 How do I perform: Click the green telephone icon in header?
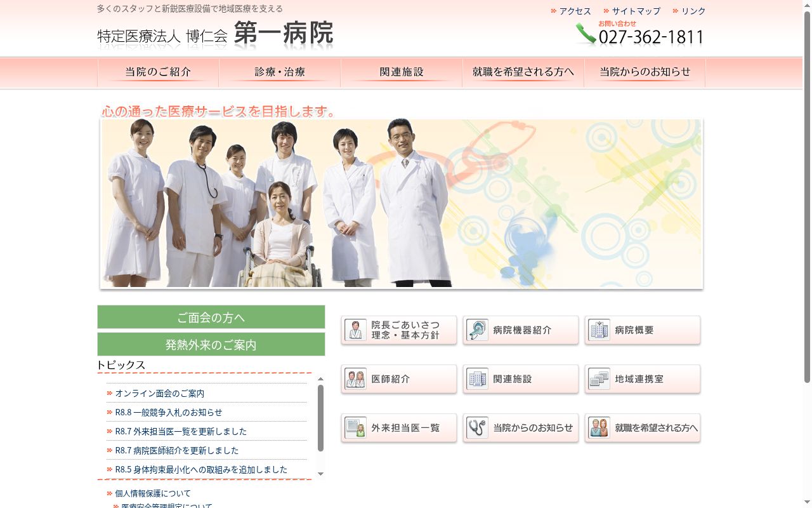586,34
